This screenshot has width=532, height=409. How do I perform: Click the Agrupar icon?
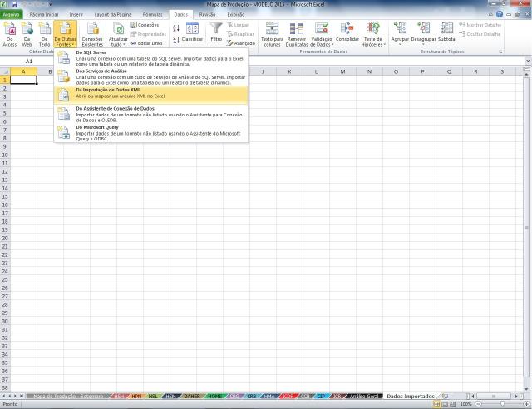[x=400, y=29]
